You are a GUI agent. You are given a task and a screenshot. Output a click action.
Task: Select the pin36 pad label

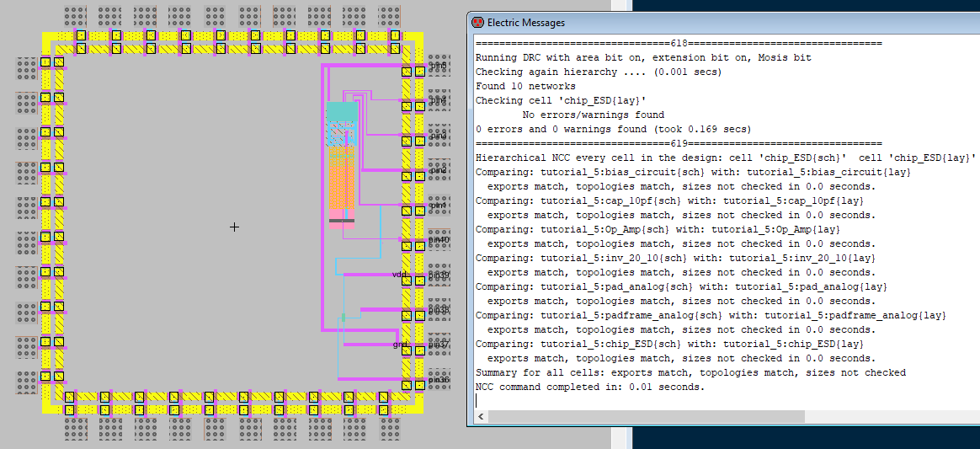[x=439, y=380]
